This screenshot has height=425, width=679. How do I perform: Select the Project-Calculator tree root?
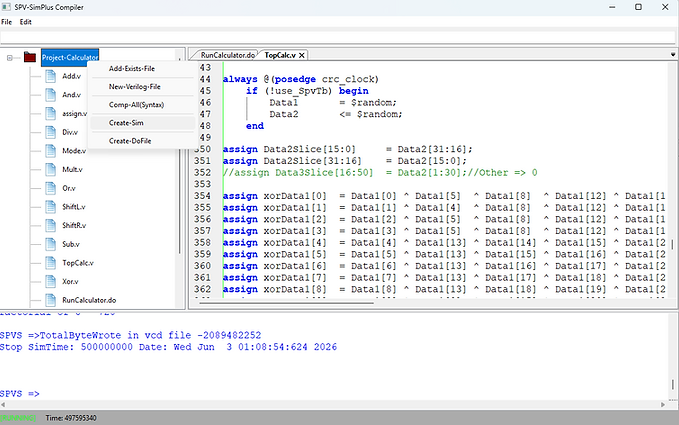pyautogui.click(x=70, y=57)
